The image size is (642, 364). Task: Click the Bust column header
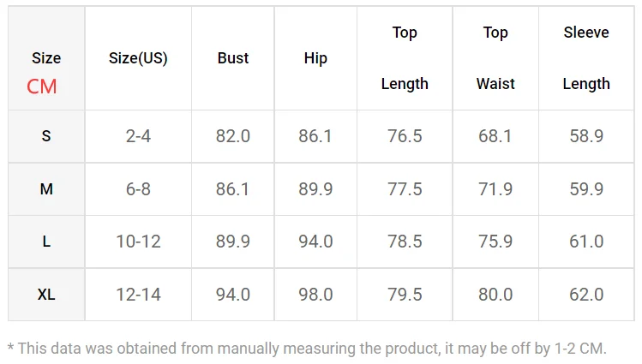click(233, 58)
